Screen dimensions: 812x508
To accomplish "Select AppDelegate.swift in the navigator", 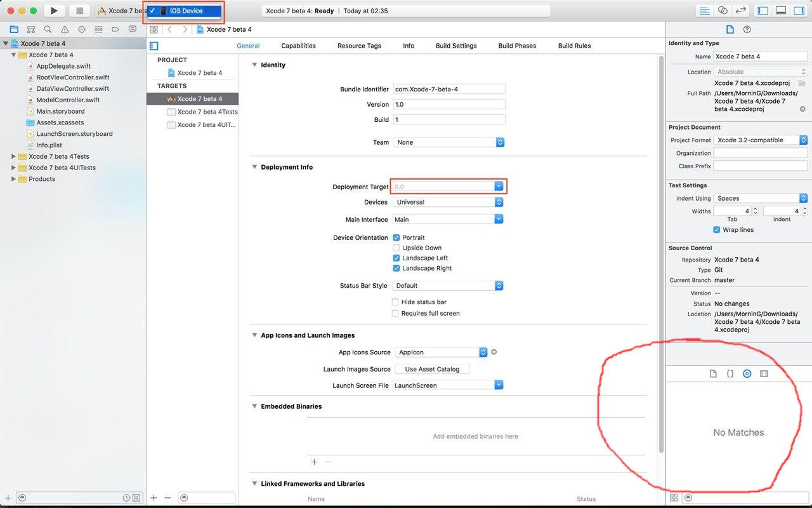I will coord(63,66).
